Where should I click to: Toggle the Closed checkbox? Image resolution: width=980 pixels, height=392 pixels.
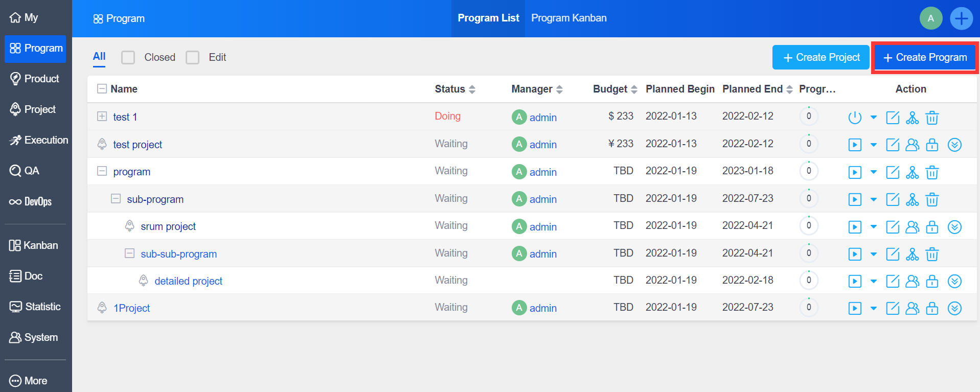coord(128,57)
